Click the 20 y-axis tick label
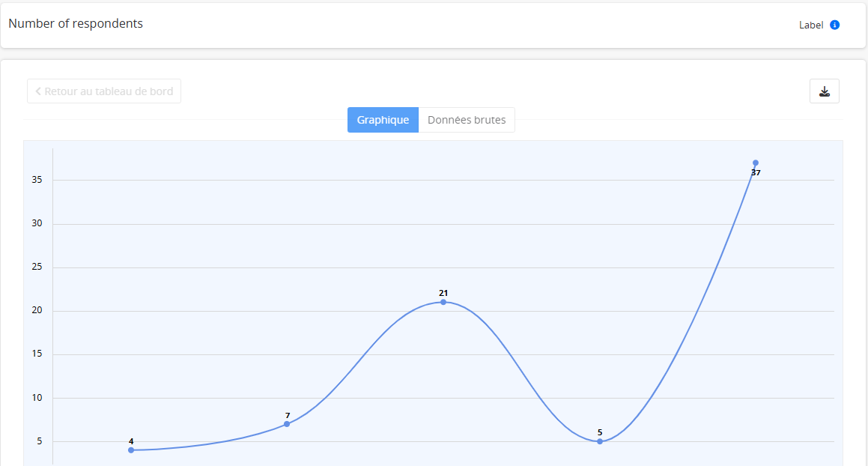The height and width of the screenshot is (466, 868). click(37, 311)
